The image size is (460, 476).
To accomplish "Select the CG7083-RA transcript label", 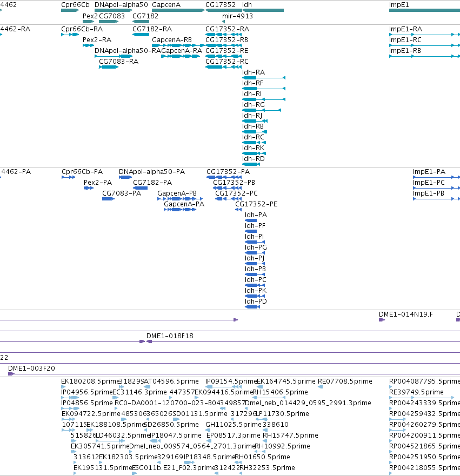I will pyautogui.click(x=119, y=62).
